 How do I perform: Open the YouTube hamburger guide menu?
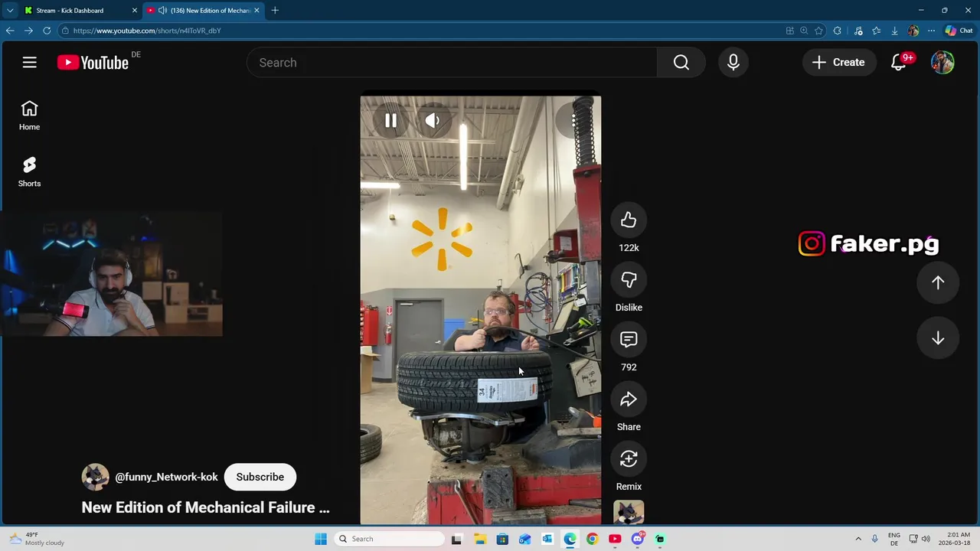coord(29,63)
